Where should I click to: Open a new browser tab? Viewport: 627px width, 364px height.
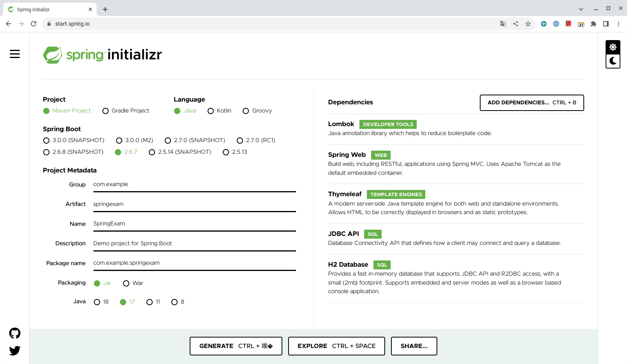tap(105, 9)
